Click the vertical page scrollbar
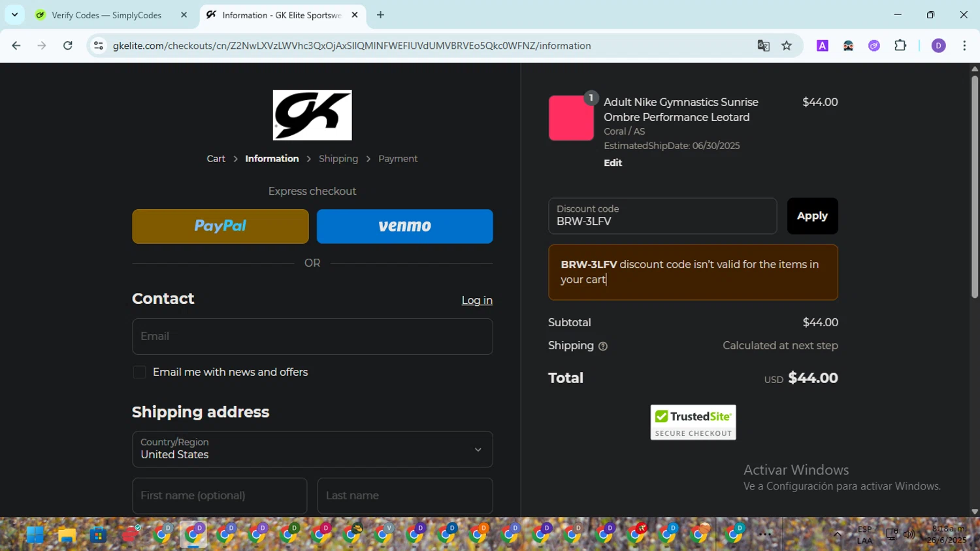The width and height of the screenshot is (980, 551). click(974, 187)
